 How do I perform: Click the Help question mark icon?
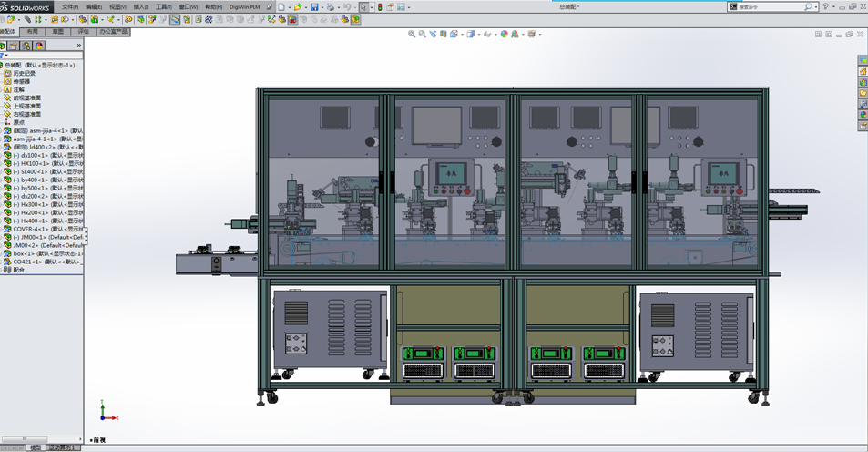click(825, 6)
